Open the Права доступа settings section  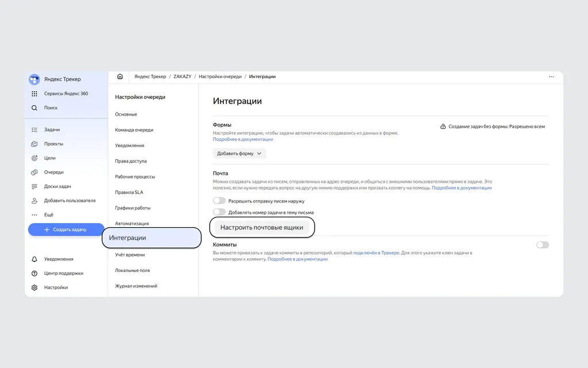tap(131, 161)
